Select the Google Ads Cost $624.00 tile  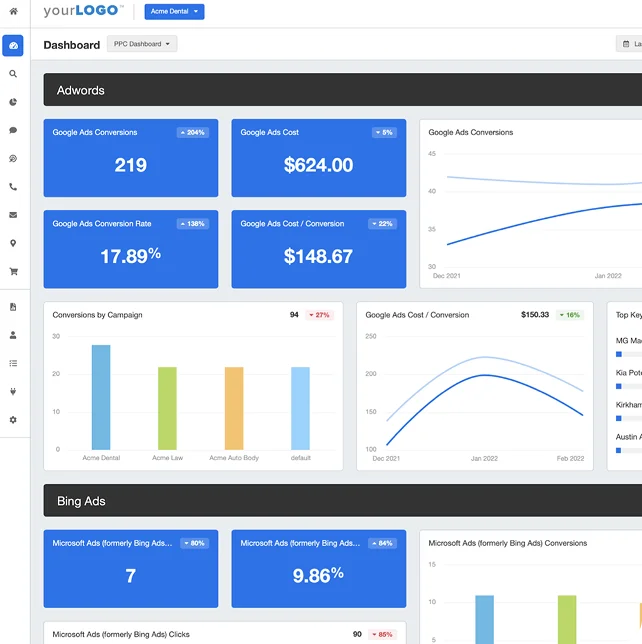[x=318, y=157]
